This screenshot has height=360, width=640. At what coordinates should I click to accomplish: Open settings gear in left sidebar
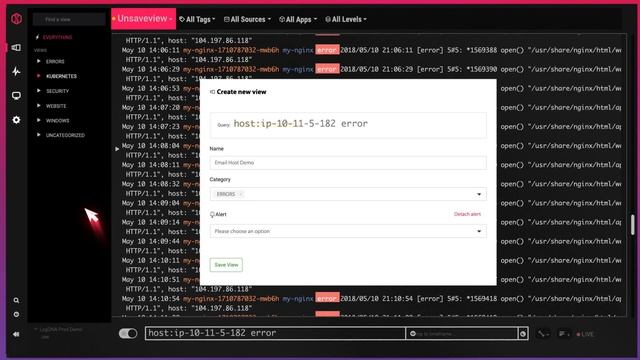[x=16, y=120]
